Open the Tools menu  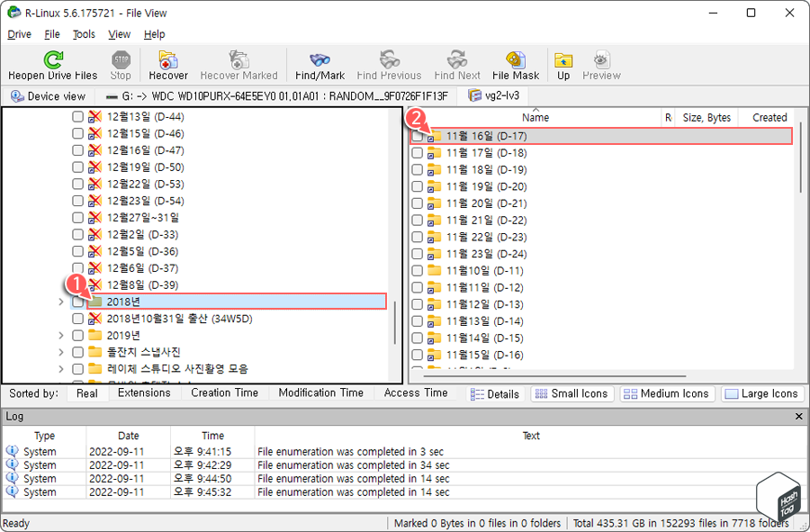coord(83,34)
